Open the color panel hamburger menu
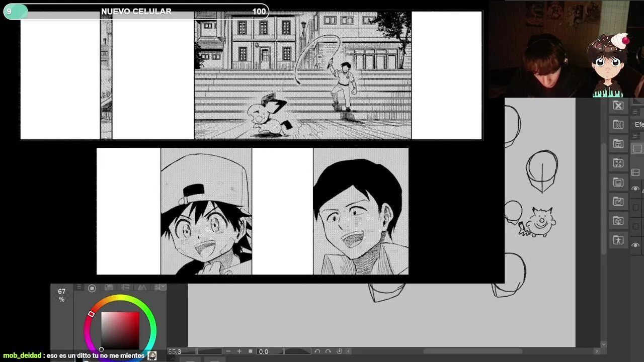 pos(78,288)
